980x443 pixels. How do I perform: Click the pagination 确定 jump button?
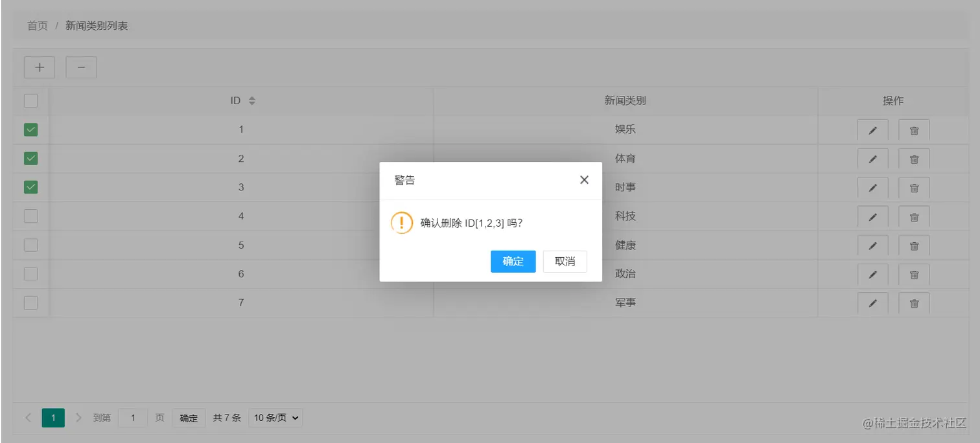189,418
